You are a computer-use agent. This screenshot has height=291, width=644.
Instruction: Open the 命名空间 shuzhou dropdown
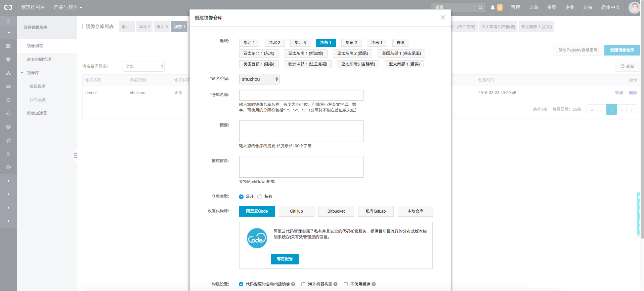click(x=259, y=79)
